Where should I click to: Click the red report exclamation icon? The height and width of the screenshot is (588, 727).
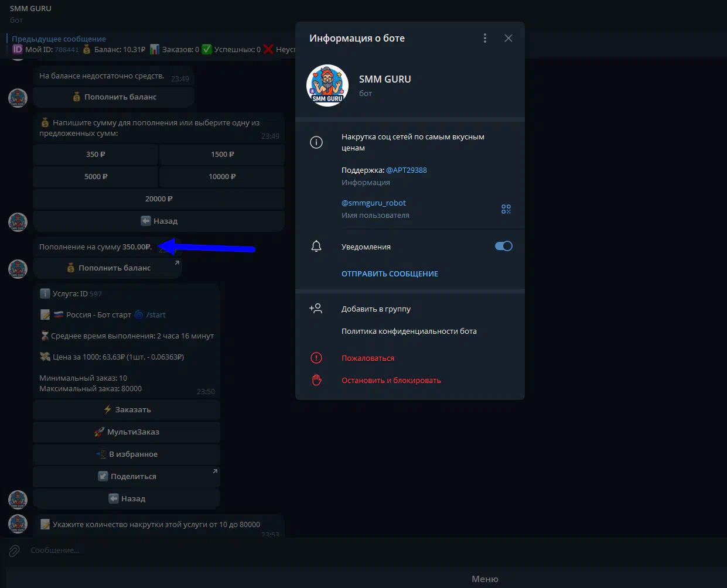(x=316, y=358)
